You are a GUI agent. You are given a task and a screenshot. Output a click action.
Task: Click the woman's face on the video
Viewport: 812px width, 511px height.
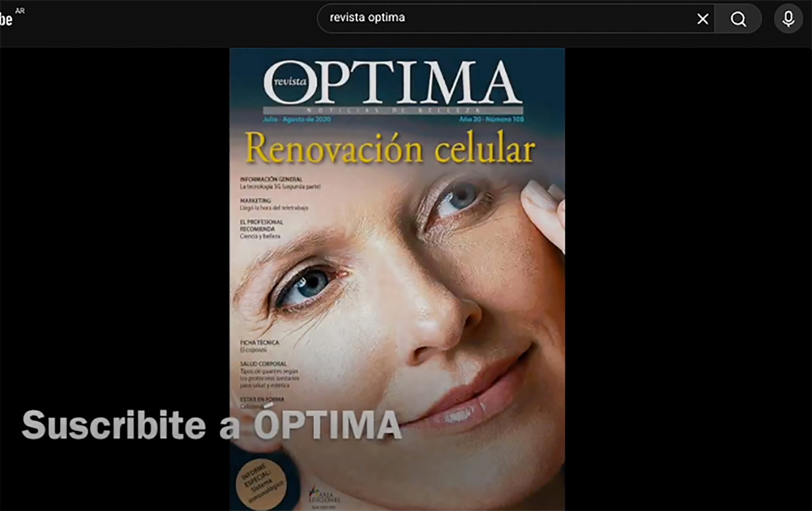point(406,305)
